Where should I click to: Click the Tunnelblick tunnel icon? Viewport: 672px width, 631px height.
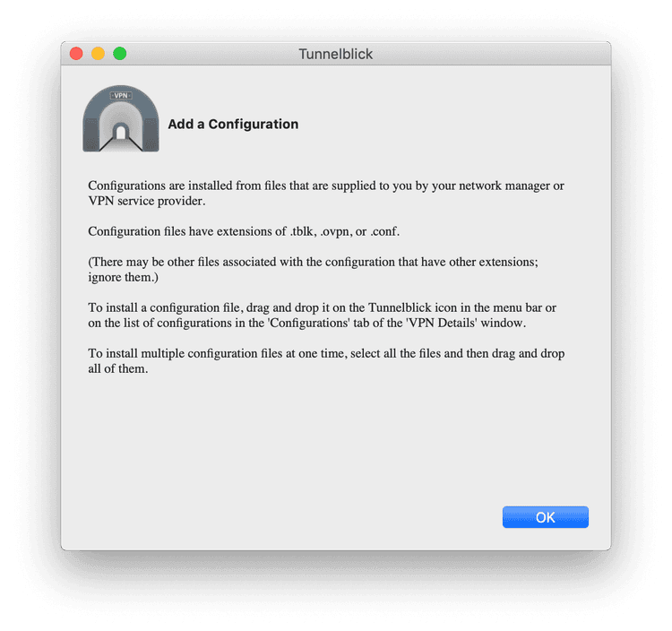click(x=121, y=118)
